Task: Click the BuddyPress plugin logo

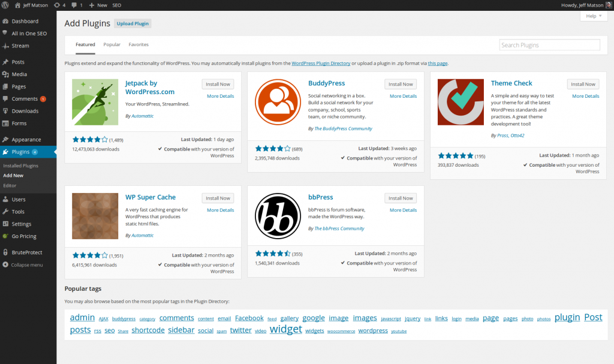Action: (x=278, y=103)
